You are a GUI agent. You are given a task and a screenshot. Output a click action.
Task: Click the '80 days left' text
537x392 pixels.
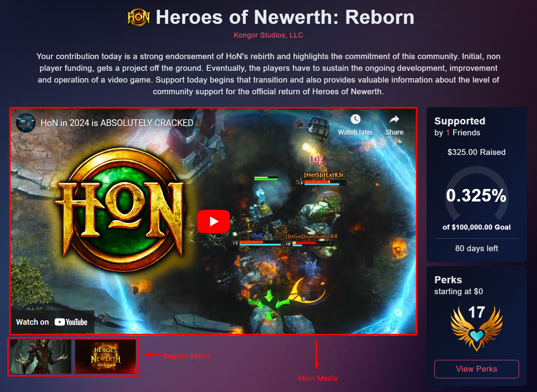[x=476, y=248]
